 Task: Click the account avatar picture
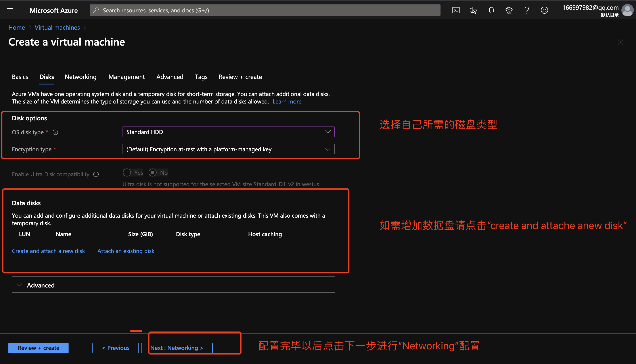coord(627,10)
